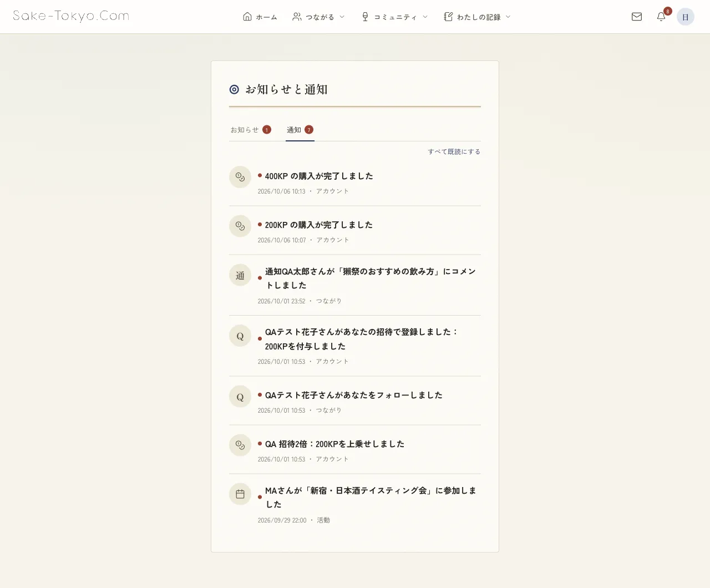Click the Q avatar on the follow notification
The width and height of the screenshot is (710, 588).
240,396
